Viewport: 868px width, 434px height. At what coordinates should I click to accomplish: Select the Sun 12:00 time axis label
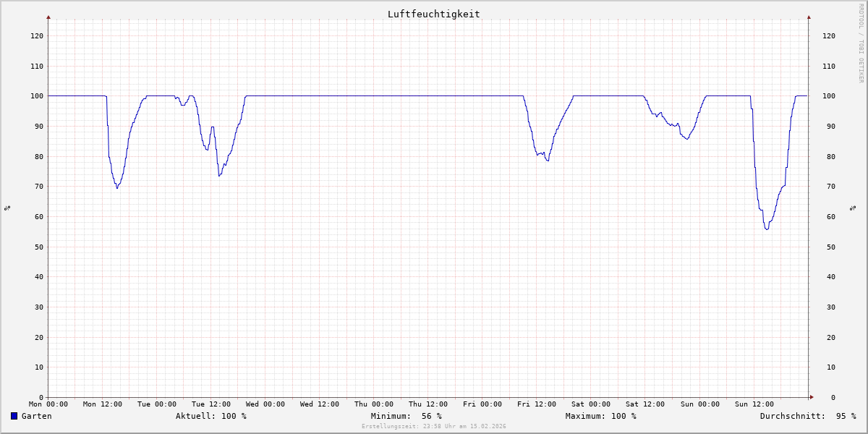tap(754, 404)
